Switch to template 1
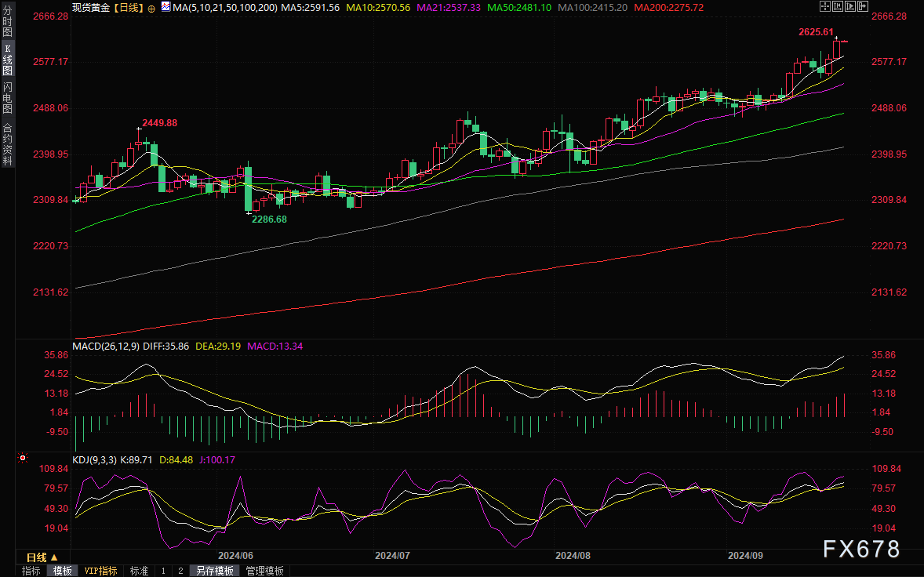The image size is (924, 577). pos(163,571)
